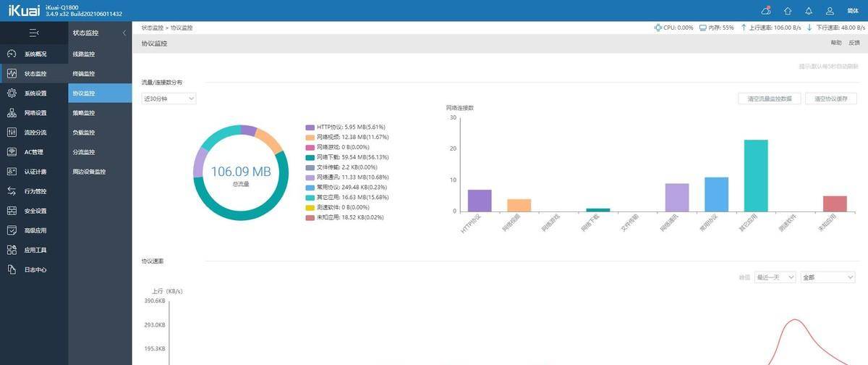Image resolution: width=868 pixels, height=365 pixels.
Task: Select 终端监控 in the submenu
Action: pos(84,74)
